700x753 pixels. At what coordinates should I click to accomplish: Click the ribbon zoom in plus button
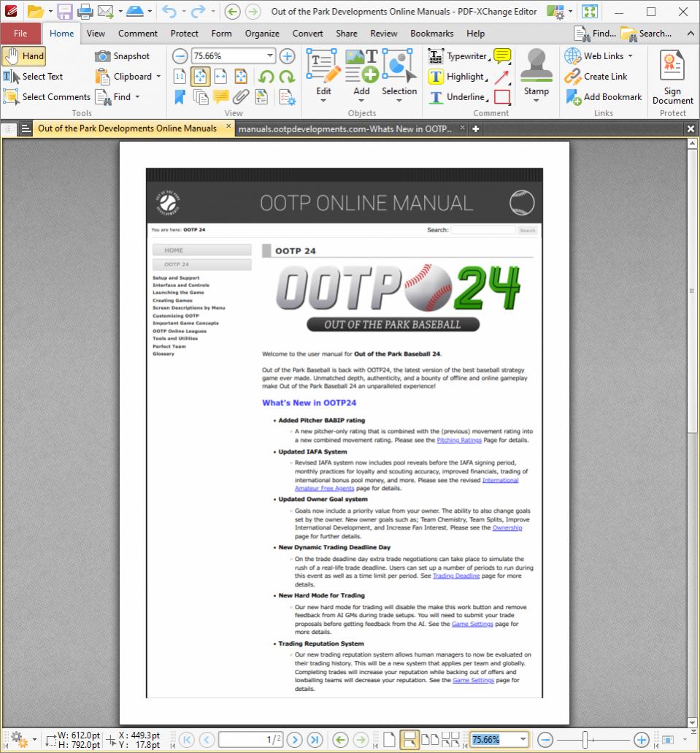tap(287, 56)
